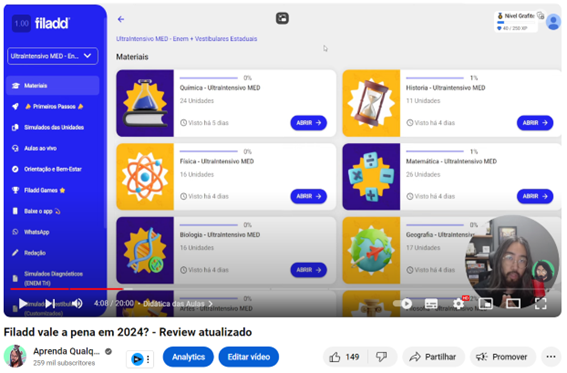Click ABRIR for Historia
Screen dimensions: 567x373
(535, 123)
